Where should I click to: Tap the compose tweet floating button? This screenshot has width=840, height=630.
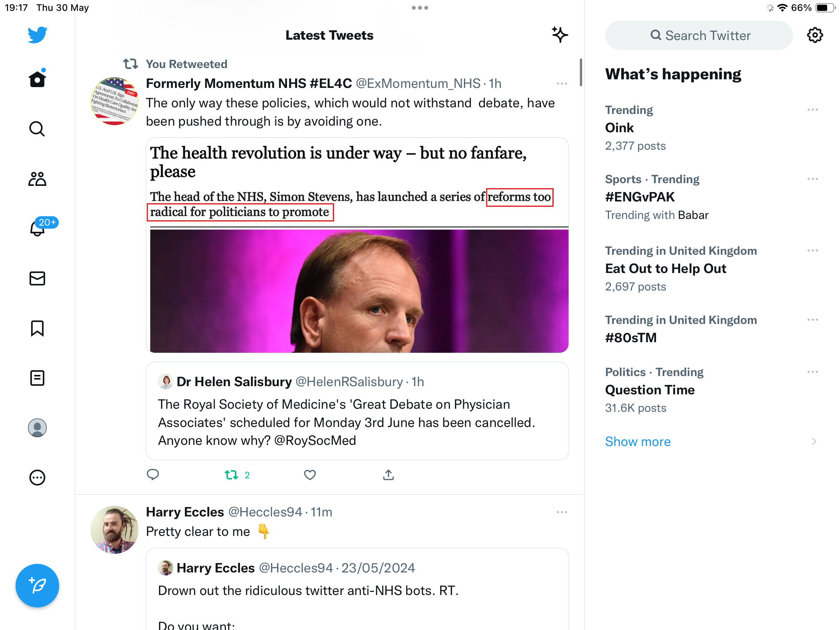(37, 585)
